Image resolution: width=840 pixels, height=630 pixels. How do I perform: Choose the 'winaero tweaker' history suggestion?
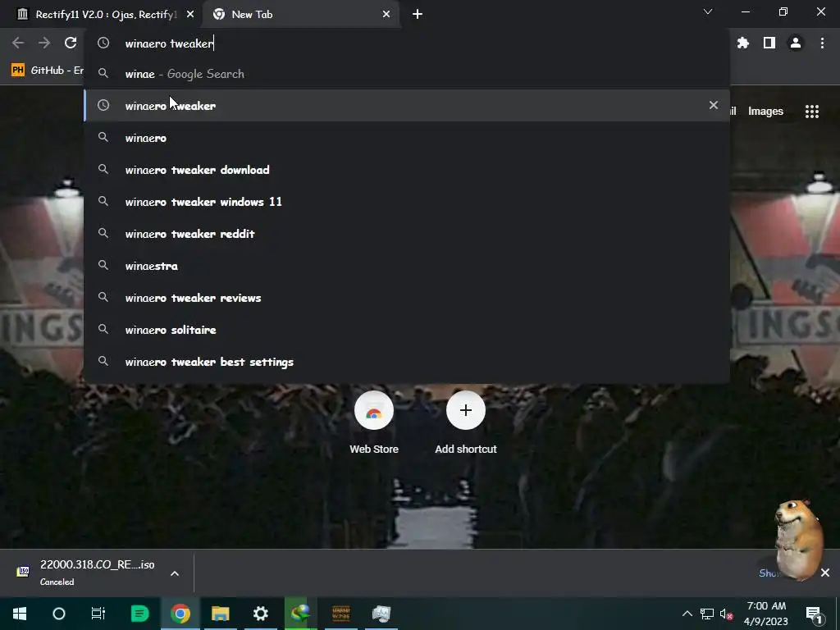pyautogui.click(x=407, y=106)
